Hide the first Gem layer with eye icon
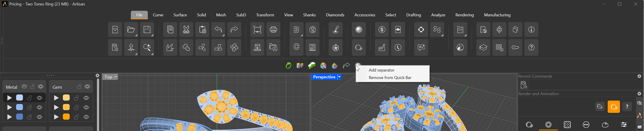The height and width of the screenshot is (131, 644). pyautogui.click(x=86, y=98)
